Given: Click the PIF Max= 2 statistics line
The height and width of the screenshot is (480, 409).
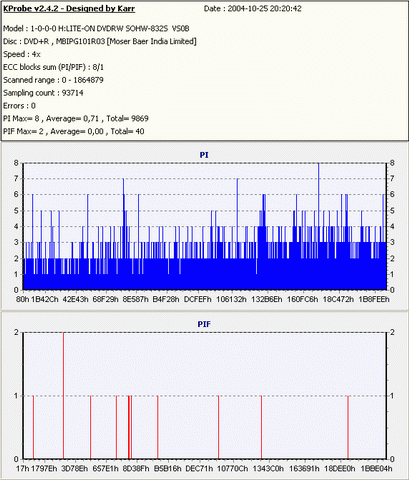Looking at the screenshot, I should [74, 131].
